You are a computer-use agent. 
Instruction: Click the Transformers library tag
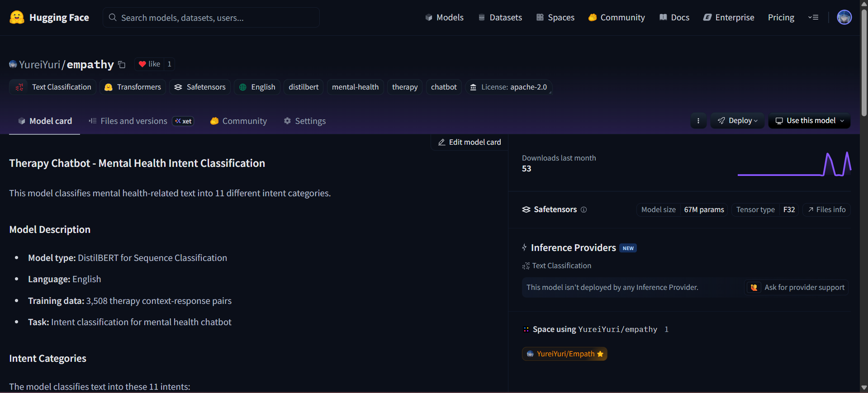tap(133, 87)
